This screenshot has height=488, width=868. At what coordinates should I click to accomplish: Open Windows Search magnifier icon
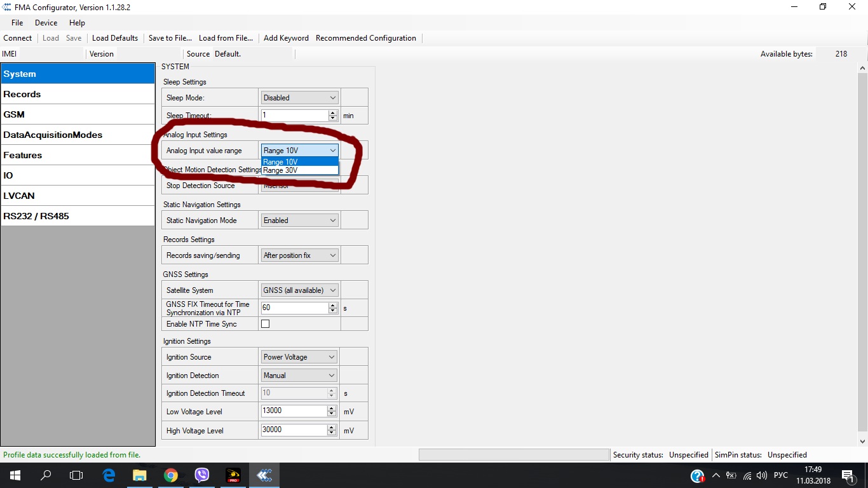[x=46, y=475]
